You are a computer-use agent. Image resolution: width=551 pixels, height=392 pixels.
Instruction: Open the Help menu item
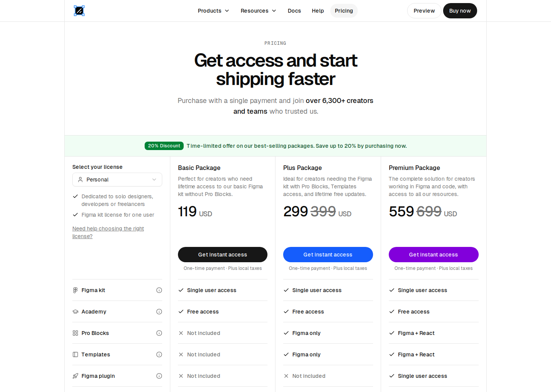[x=318, y=11]
